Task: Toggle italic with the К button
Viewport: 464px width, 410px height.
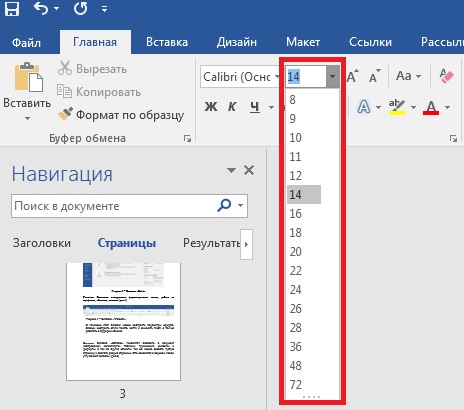Action: [232, 107]
